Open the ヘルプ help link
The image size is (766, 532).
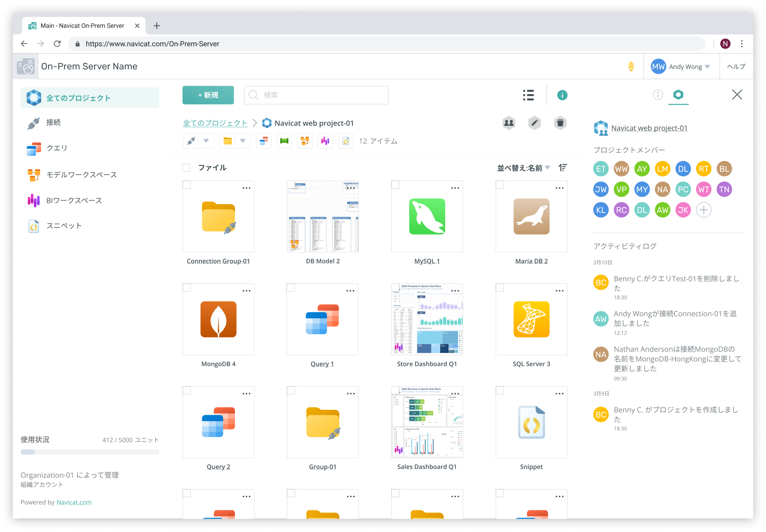[x=736, y=66]
